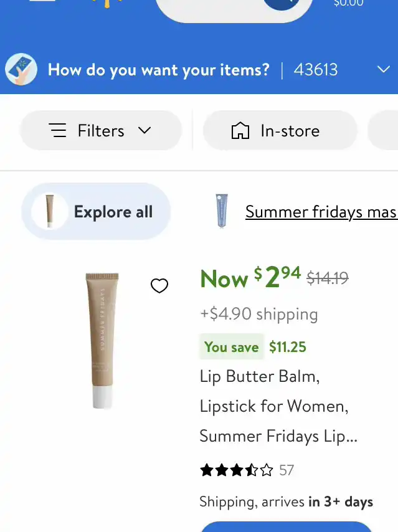Expand the Filters dropdown chevron
398x532 pixels.
[x=145, y=130]
